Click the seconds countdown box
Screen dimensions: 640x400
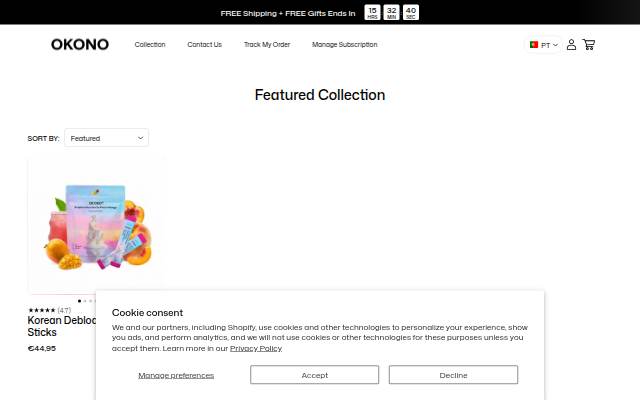point(411,12)
